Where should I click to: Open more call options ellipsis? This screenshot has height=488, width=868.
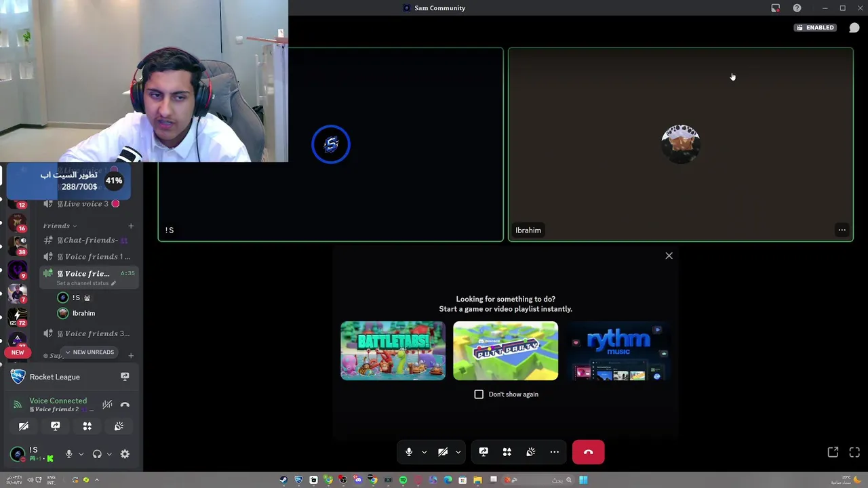555,452
